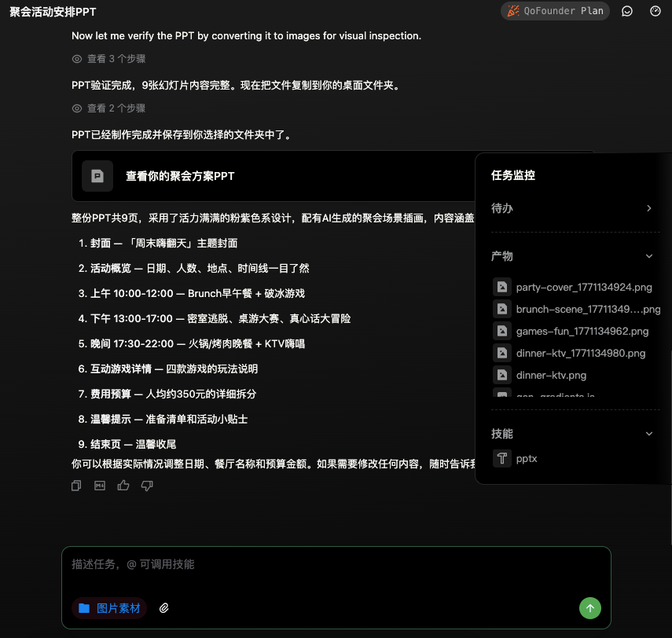The width and height of the screenshot is (672, 638).
Task: Toggle the 图片素材 folder option
Action: [x=109, y=608]
